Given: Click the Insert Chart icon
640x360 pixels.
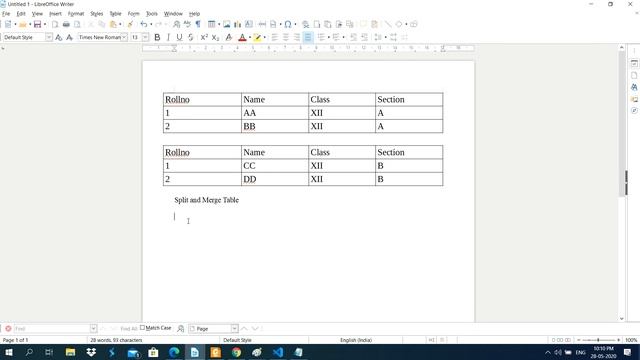Looking at the screenshot, I should tap(238, 24).
